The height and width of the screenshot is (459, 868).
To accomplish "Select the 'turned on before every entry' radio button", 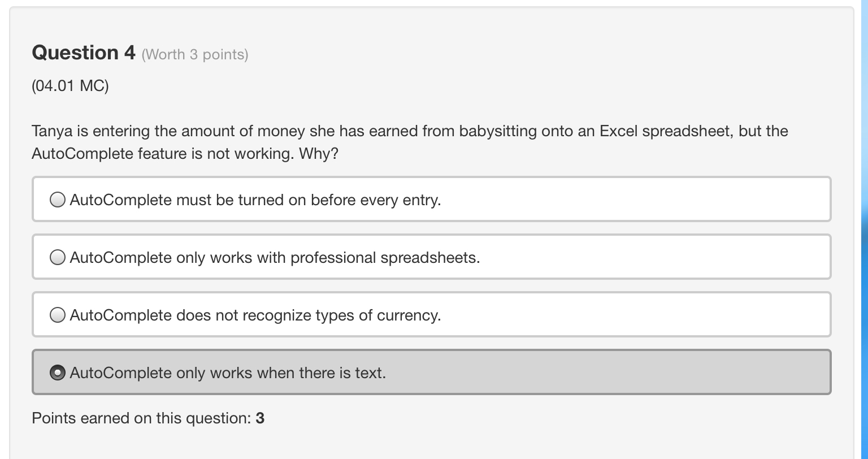I will click(x=58, y=200).
